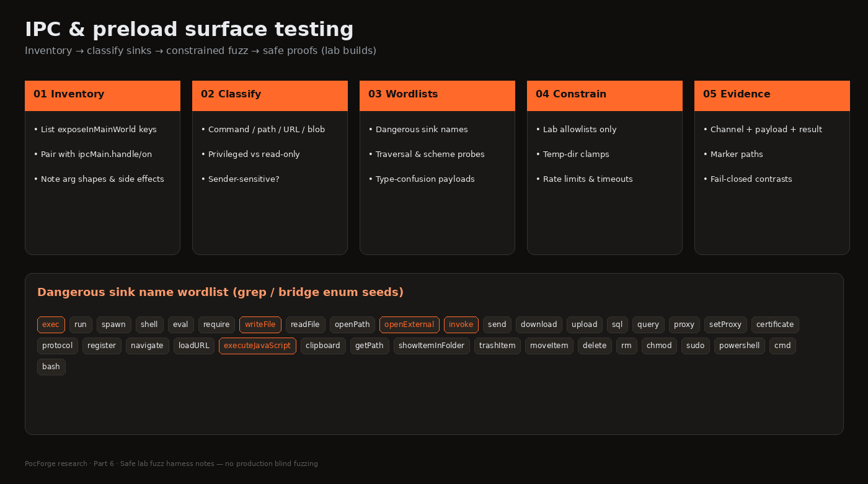Image resolution: width=868 pixels, height=484 pixels.
Task: Select the 'navigate' chip
Action: [148, 346]
